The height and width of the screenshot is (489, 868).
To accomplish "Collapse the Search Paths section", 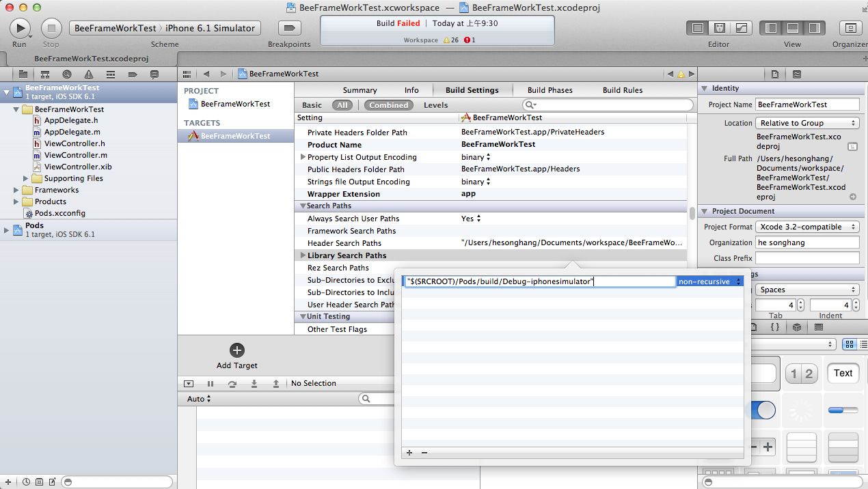I will (302, 206).
